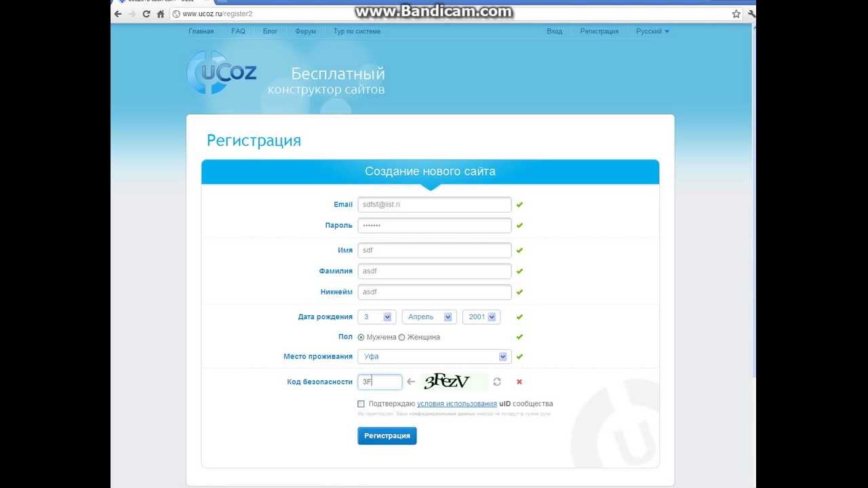Refresh the captcha security code image
Image resolution: width=868 pixels, height=488 pixels.
click(x=497, y=382)
